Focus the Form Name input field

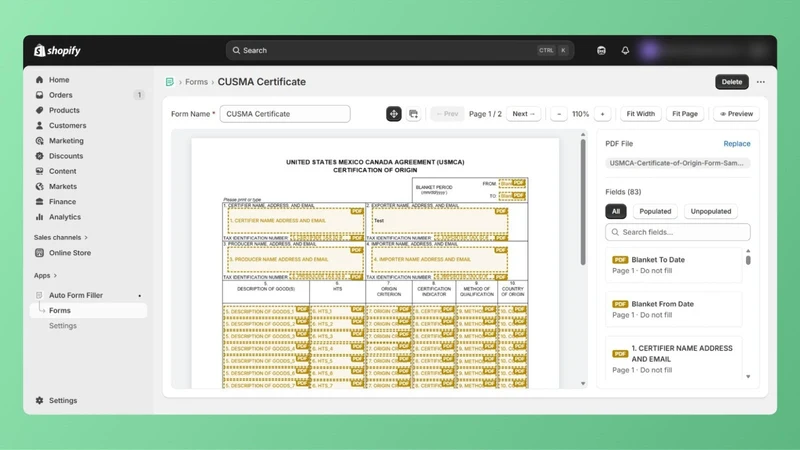pyautogui.click(x=285, y=114)
